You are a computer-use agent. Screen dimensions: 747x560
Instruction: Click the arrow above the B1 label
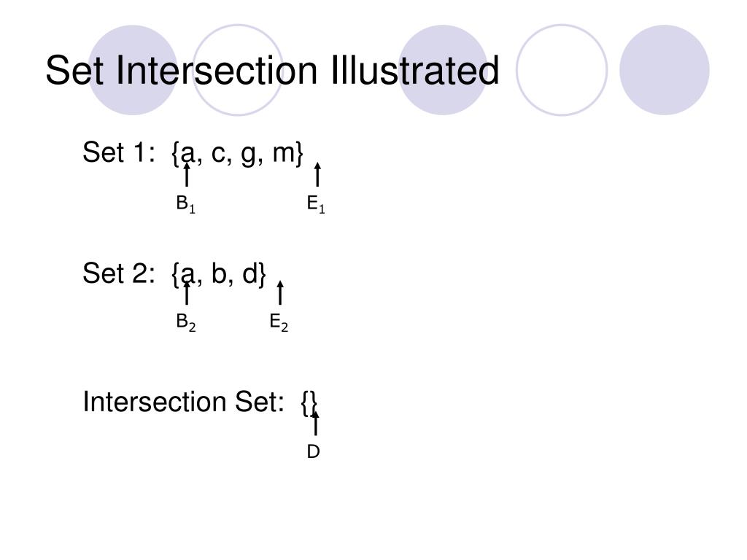click(x=187, y=175)
